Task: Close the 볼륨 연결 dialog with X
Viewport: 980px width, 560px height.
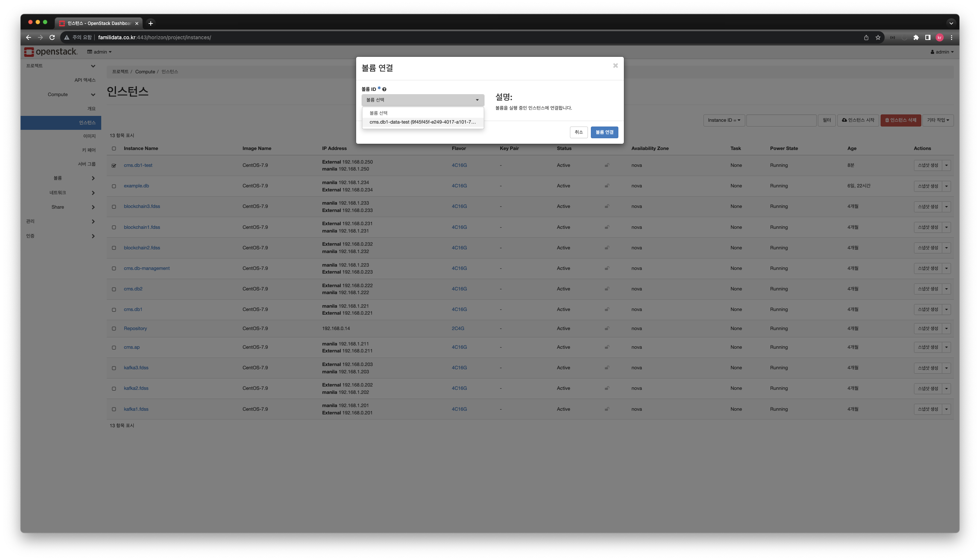Action: pyautogui.click(x=615, y=66)
